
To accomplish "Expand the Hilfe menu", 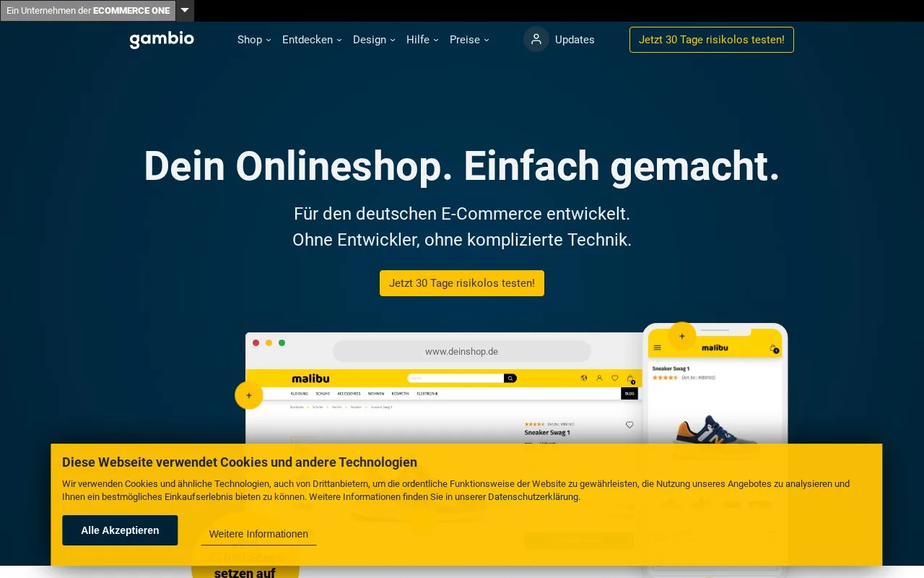I will point(422,40).
